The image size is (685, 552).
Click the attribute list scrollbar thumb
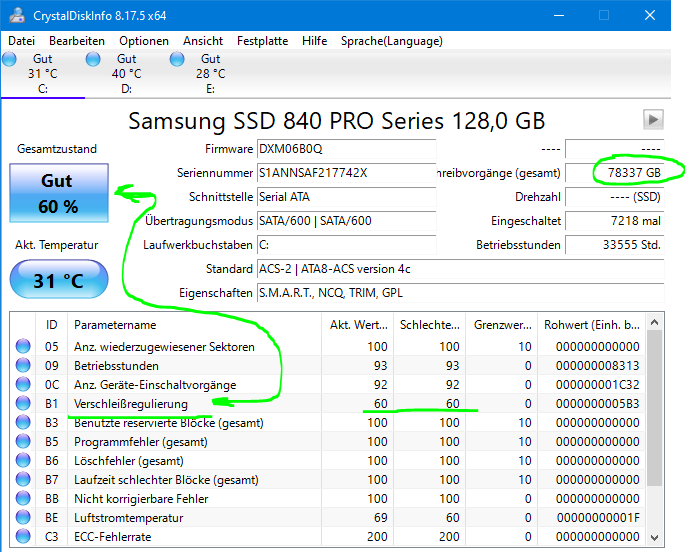(x=654, y=408)
